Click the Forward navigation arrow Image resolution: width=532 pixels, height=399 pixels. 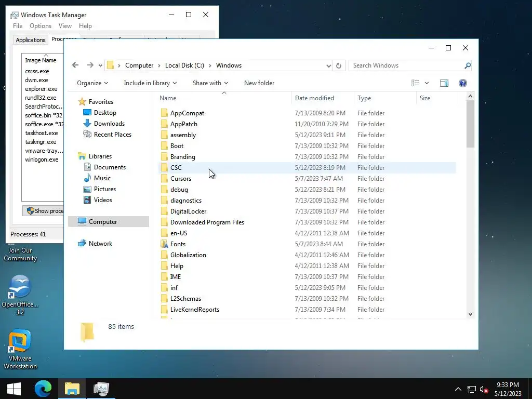tap(90, 65)
